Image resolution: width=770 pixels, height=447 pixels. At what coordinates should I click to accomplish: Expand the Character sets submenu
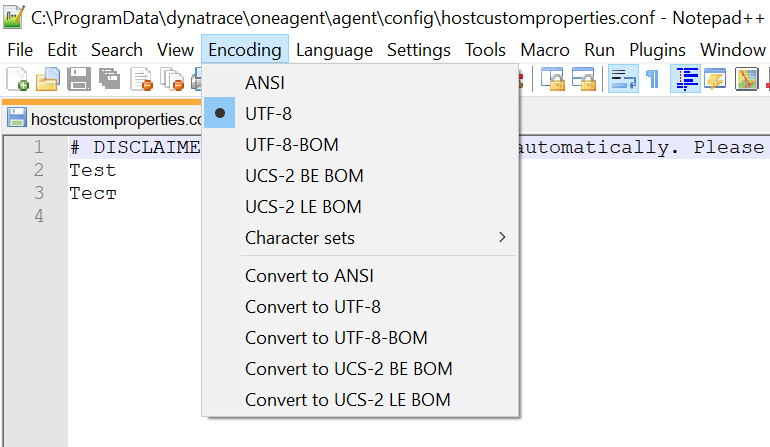point(300,238)
